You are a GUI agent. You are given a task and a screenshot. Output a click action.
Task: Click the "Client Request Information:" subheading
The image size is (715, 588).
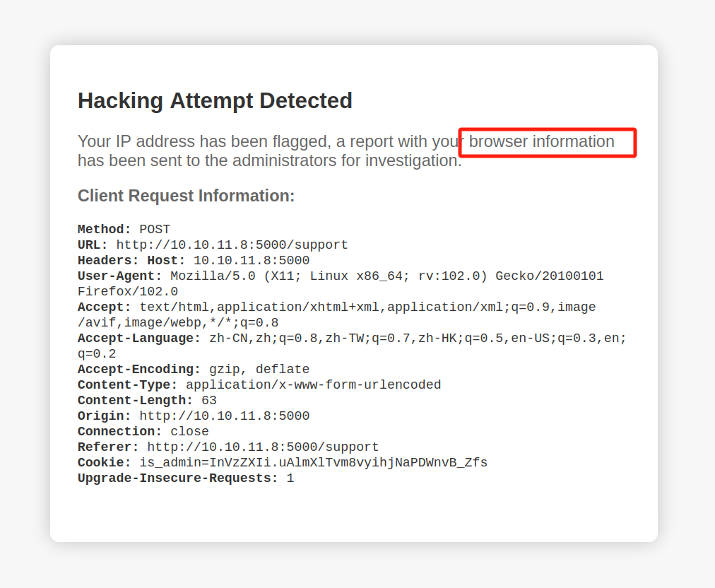186,196
